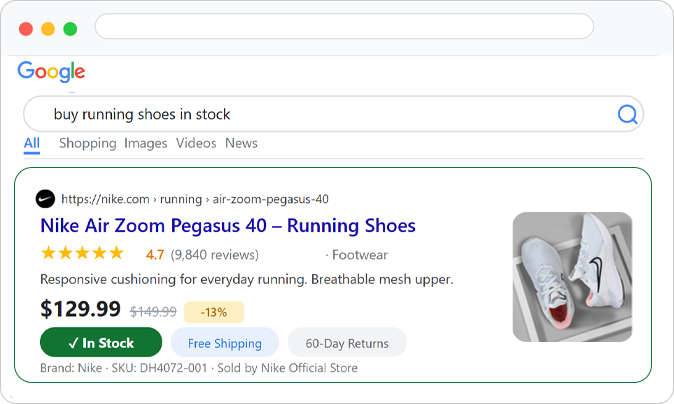Viewport: 674px width, 404px height.
Task: Click the struck-through $149.99 price
Action: click(x=153, y=312)
